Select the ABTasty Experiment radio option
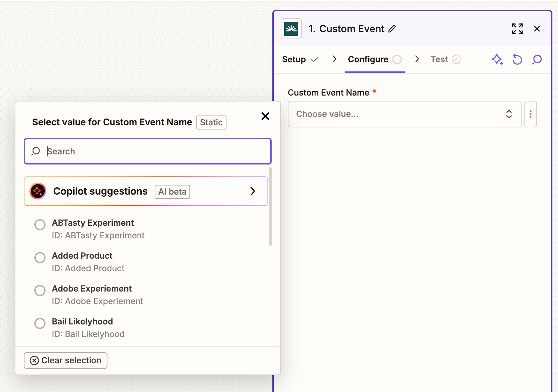 (x=40, y=225)
